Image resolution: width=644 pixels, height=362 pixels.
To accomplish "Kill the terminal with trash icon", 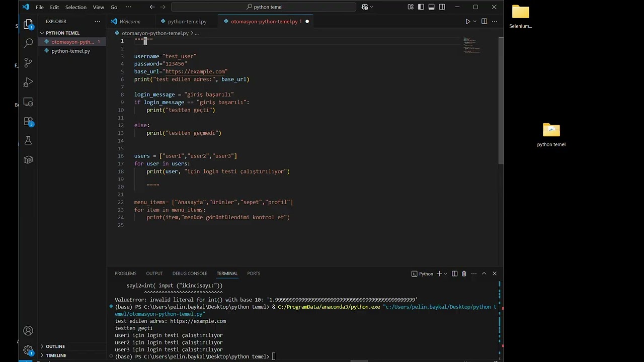I will point(464,274).
